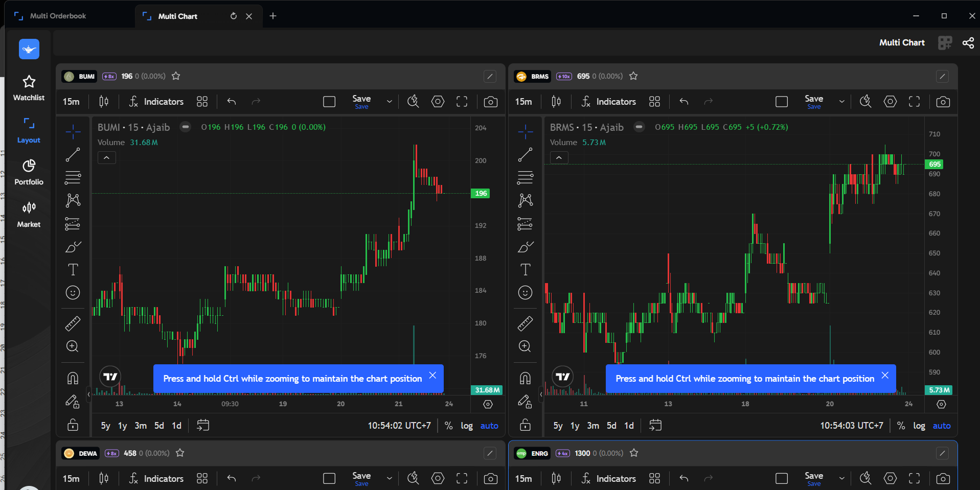This screenshot has height=490, width=980.
Task: Open Save dropdown arrow in BRMS toolbar
Action: pos(842,102)
